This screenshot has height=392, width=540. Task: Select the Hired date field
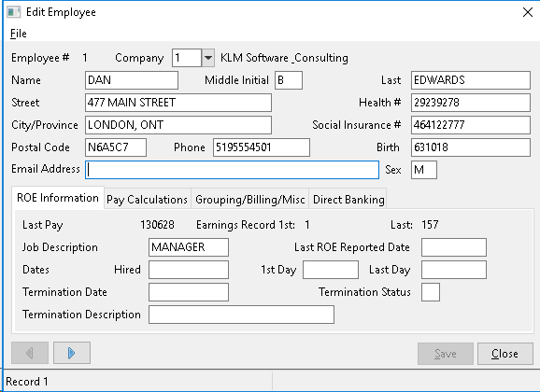[x=189, y=270]
